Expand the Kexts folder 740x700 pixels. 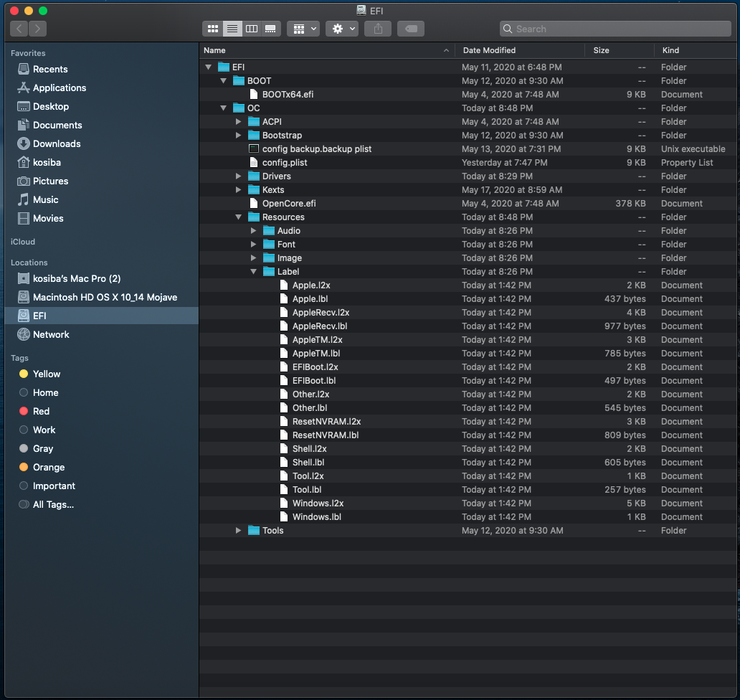point(238,190)
